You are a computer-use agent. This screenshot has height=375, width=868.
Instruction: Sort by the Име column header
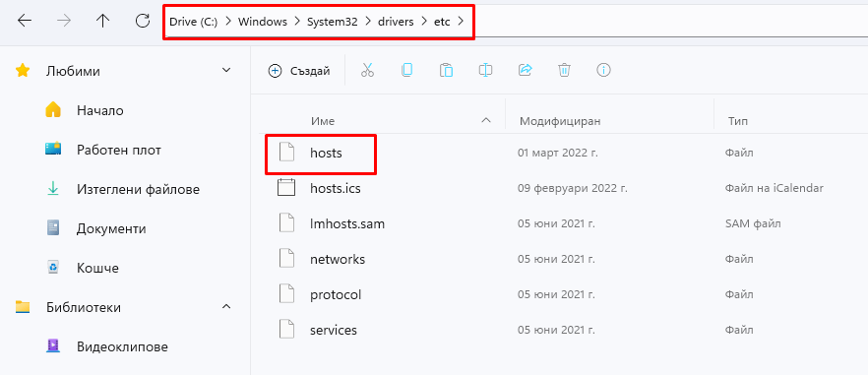tap(322, 121)
